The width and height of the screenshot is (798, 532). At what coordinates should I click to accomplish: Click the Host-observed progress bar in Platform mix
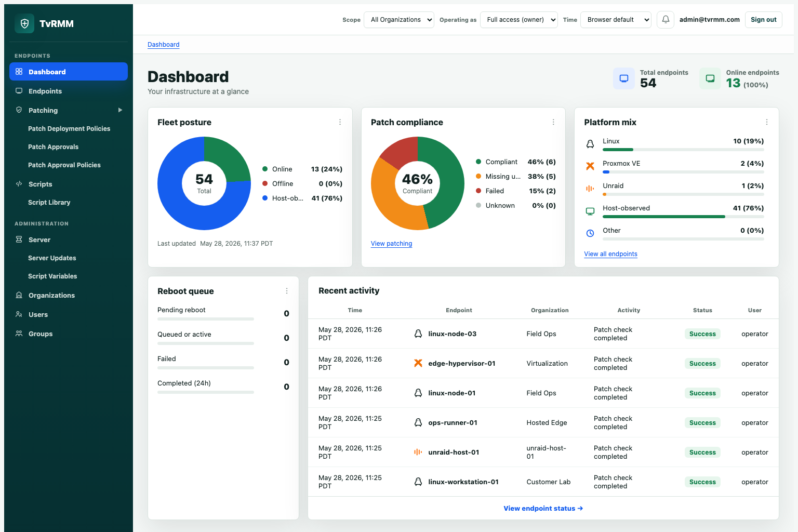[683, 217]
